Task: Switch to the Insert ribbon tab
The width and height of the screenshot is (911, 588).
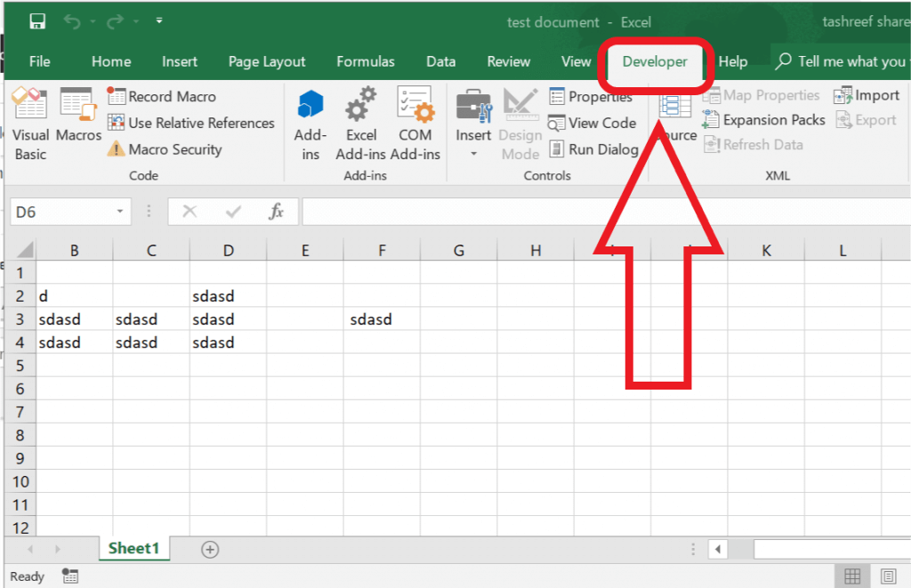Action: (180, 61)
